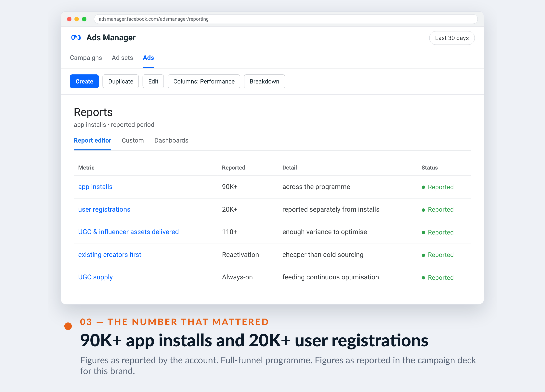Click the Reported column header
Screen dimensions: 545x392
pyautogui.click(x=233, y=168)
